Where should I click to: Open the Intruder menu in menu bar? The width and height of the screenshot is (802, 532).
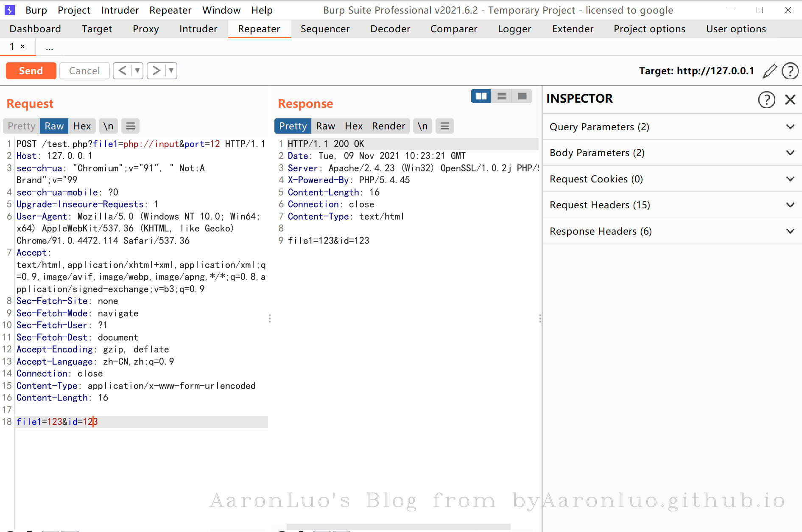(x=120, y=10)
